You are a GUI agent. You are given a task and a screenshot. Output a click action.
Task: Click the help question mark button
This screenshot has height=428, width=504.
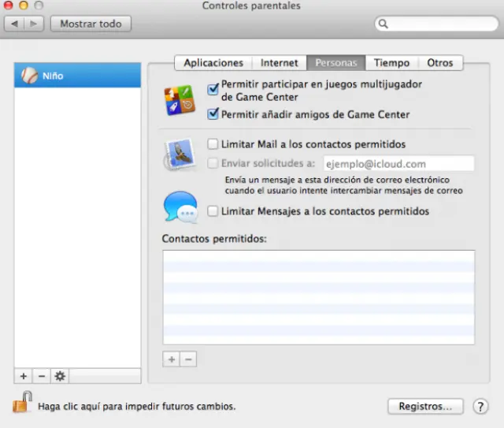point(480,407)
